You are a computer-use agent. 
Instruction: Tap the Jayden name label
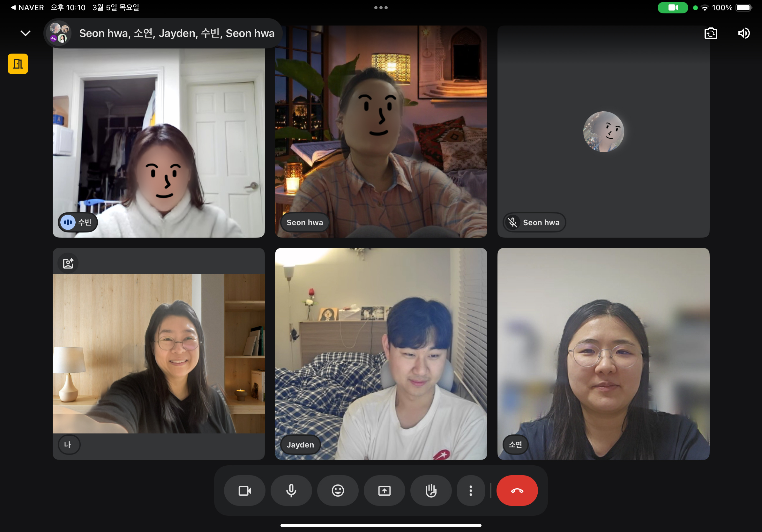[x=300, y=444]
